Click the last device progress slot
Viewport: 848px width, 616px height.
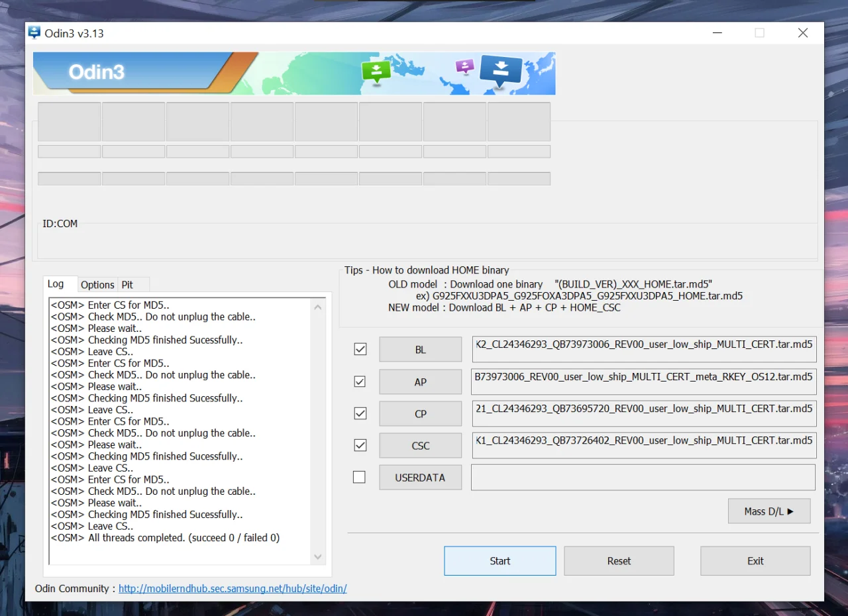(x=519, y=121)
